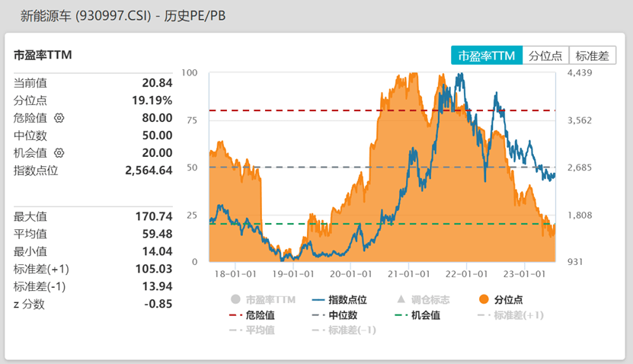The width and height of the screenshot is (633, 364).
Task: Click the 市盈率TTM panel heading
Action: pyautogui.click(x=43, y=56)
